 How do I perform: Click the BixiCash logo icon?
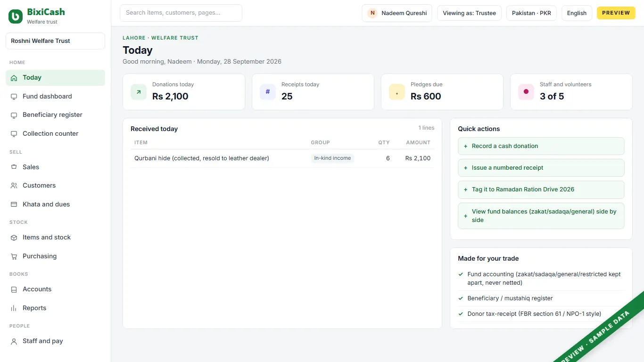(x=16, y=16)
